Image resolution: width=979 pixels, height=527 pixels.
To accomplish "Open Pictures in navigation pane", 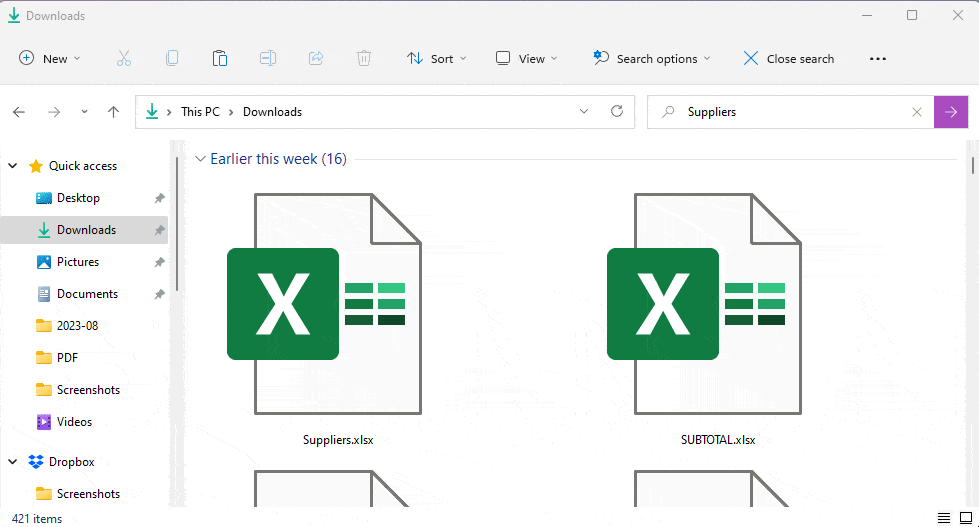I will pos(77,262).
